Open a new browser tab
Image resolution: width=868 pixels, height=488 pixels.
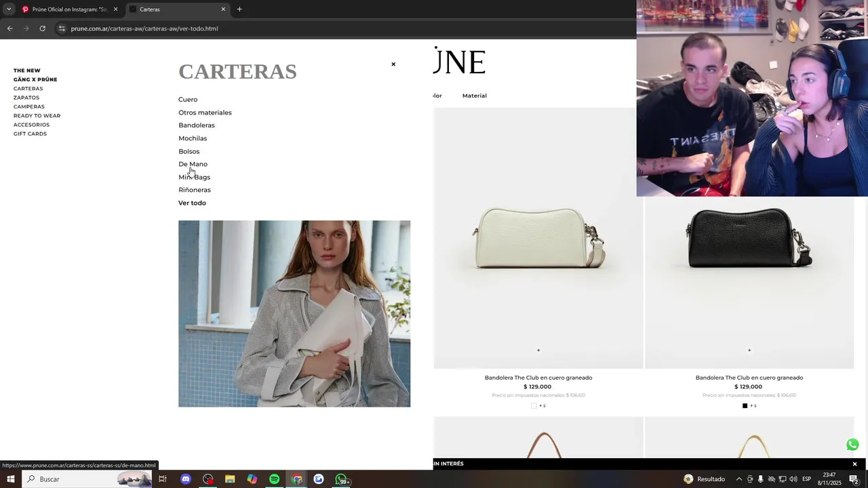point(239,9)
